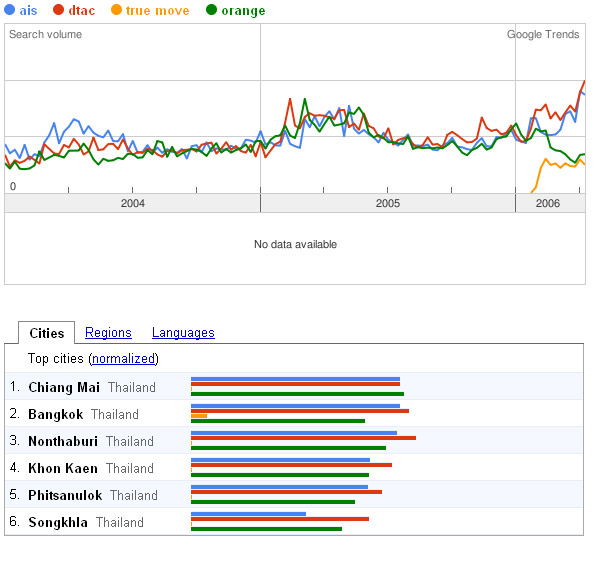
Task: Select Songkhla city row
Action: tap(294, 521)
